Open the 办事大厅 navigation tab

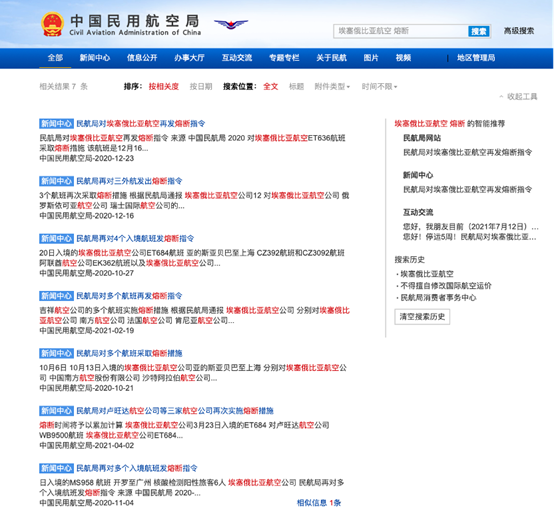click(189, 58)
